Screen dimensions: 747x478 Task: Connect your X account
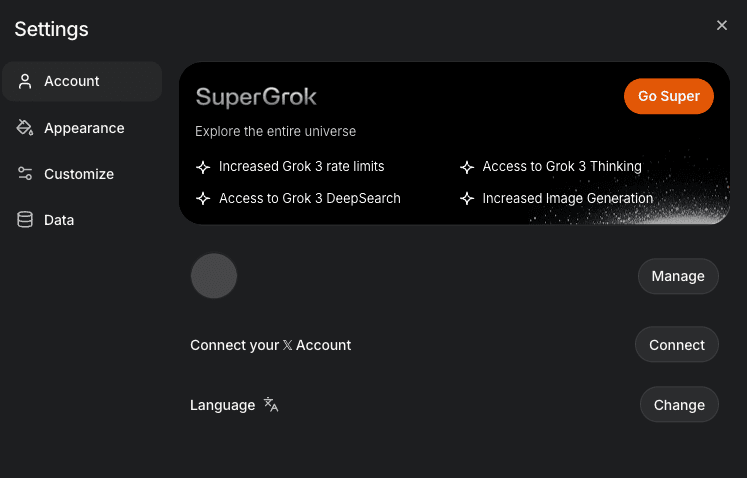click(x=677, y=345)
